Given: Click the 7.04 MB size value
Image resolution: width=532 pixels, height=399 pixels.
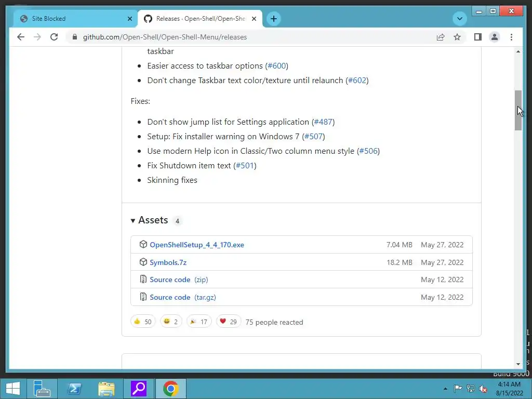Looking at the screenshot, I should click(400, 245).
